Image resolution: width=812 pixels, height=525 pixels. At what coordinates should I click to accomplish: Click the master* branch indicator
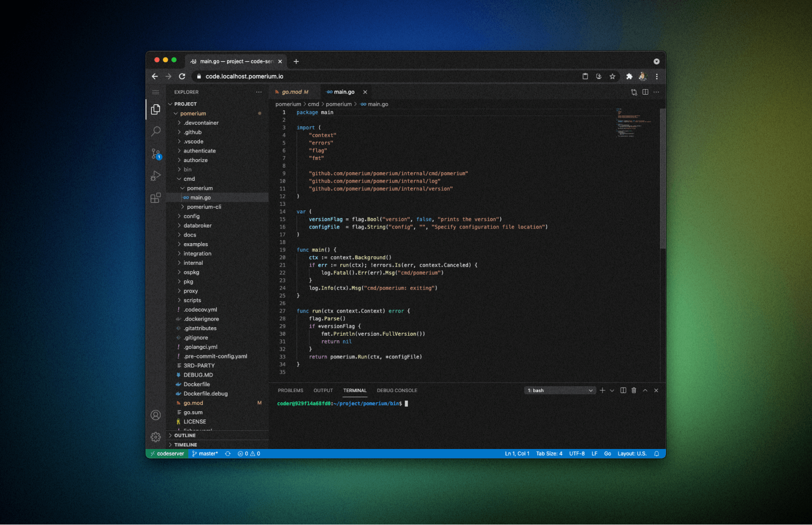(x=205, y=454)
